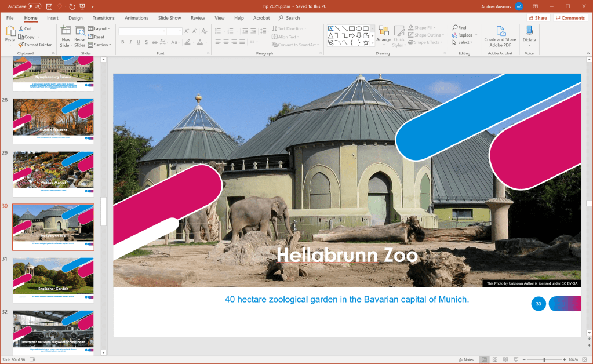Open the Comments pane button
The height and width of the screenshot is (364, 593).
(x=570, y=18)
